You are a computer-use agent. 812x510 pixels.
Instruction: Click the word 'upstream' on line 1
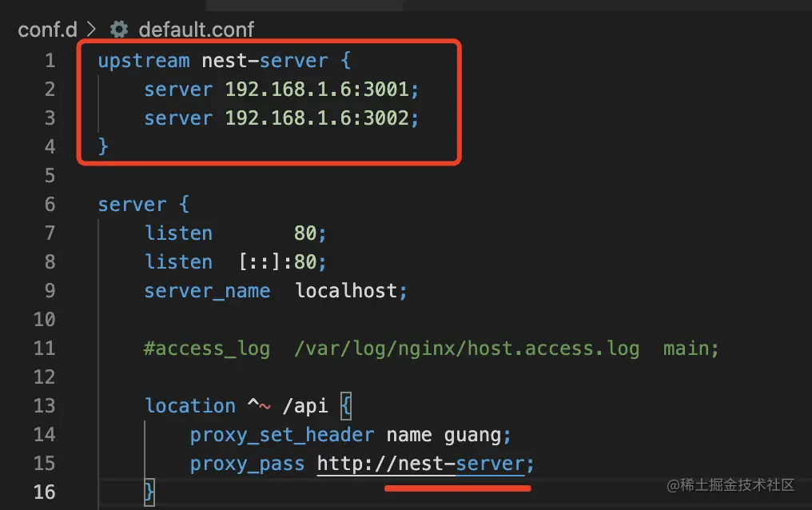(x=144, y=61)
